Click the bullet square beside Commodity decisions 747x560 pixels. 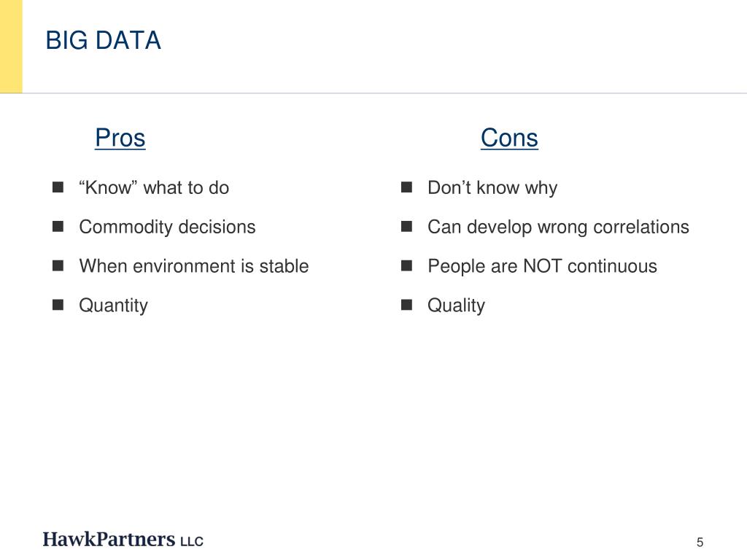[x=58, y=226]
